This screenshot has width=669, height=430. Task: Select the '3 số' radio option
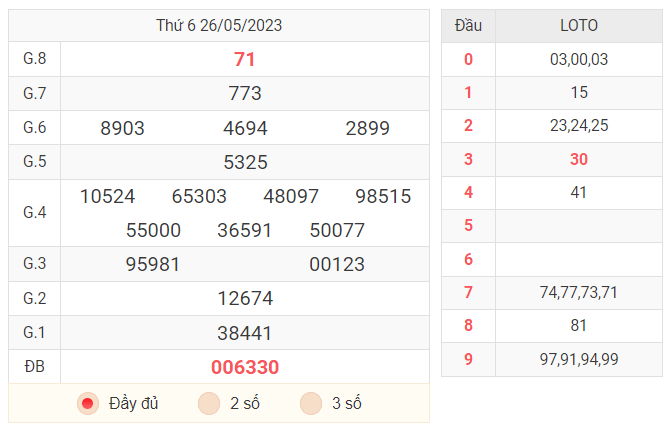[311, 404]
